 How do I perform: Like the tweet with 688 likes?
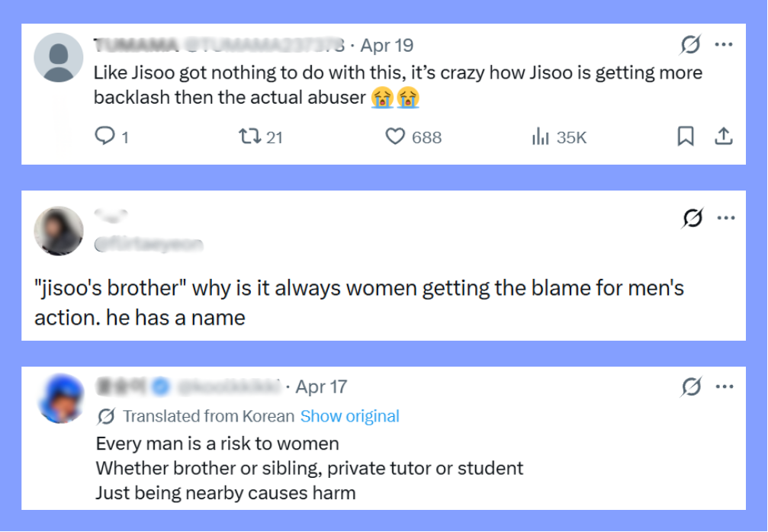(395, 136)
